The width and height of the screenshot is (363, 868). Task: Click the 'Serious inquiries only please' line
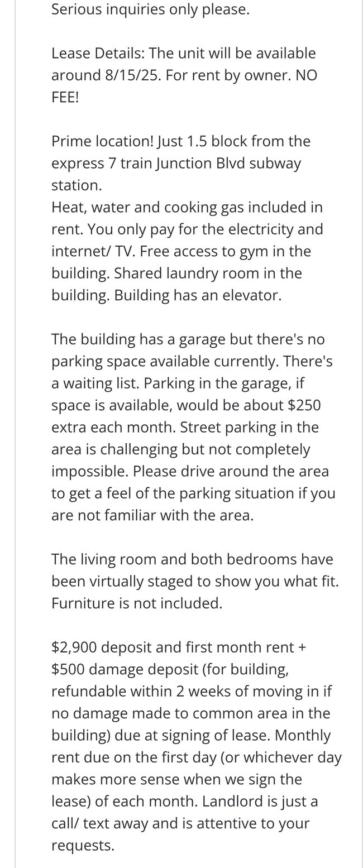pyautogui.click(x=150, y=9)
